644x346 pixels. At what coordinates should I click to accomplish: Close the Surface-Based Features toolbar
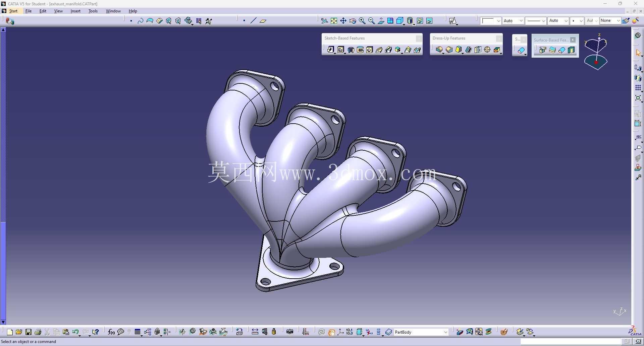click(573, 40)
